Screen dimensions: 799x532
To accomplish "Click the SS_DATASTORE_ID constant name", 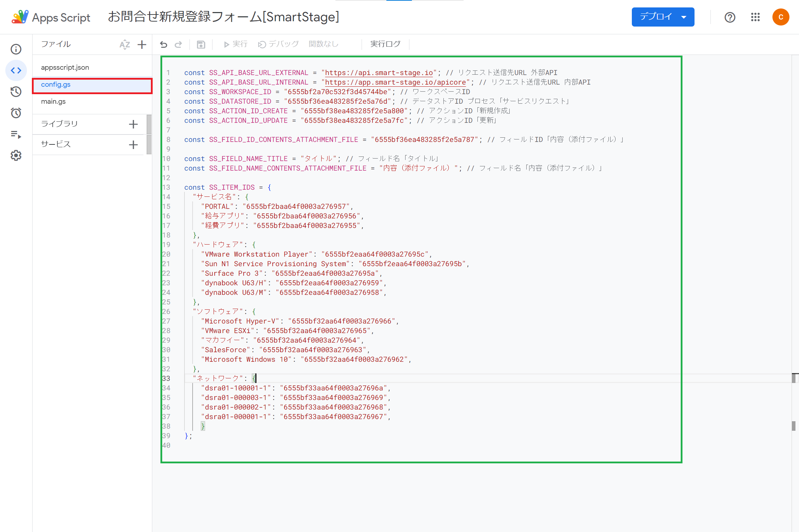I will tap(240, 102).
